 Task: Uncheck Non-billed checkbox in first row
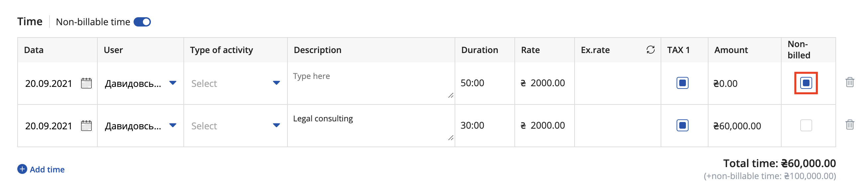tap(806, 83)
